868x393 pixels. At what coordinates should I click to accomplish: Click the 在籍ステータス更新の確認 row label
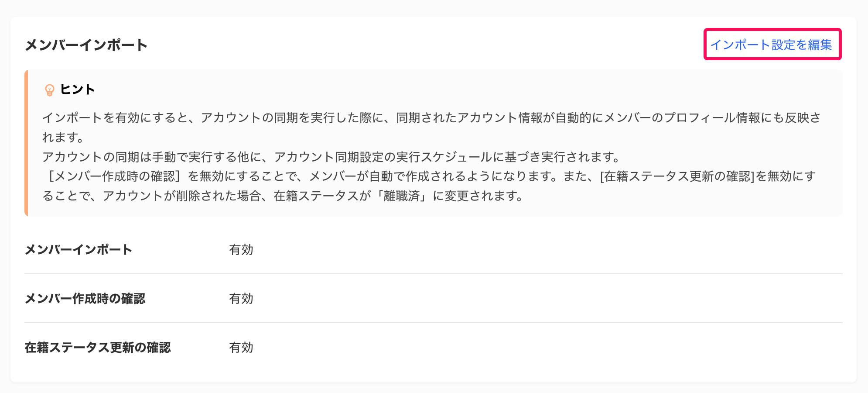coord(98,348)
